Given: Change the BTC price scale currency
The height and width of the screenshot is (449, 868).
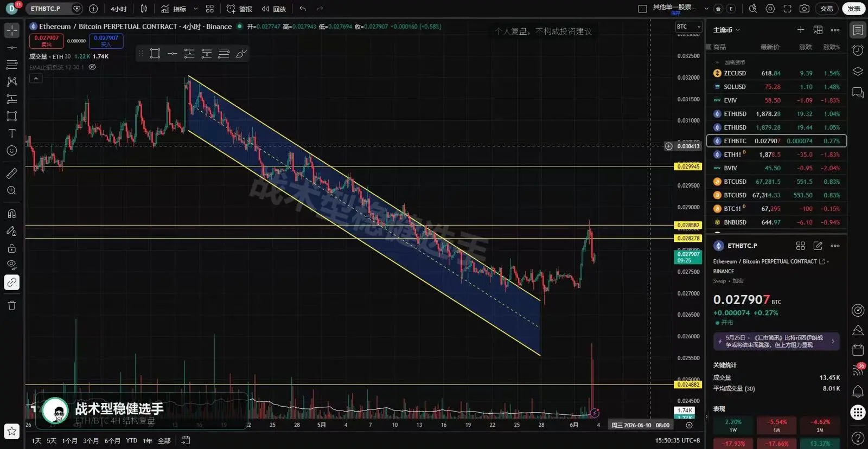Looking at the screenshot, I should [x=688, y=27].
